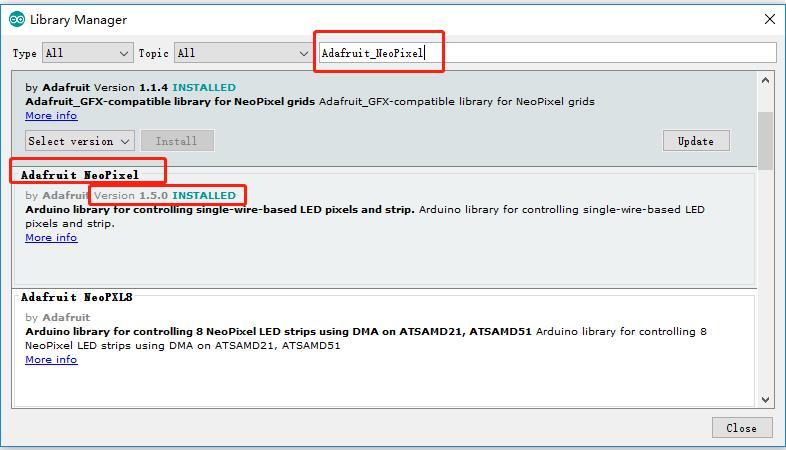
Task: Open More info for the NeoPixel grids library
Action: click(51, 115)
